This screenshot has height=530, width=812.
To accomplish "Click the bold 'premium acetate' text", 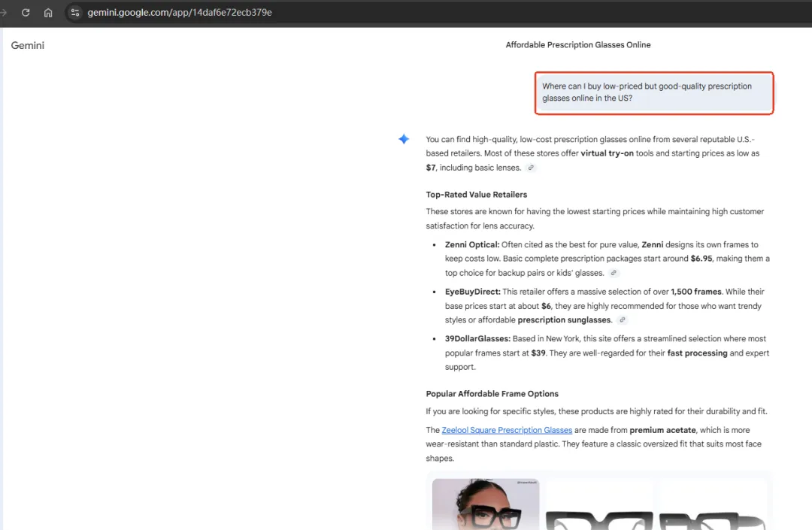I will point(663,430).
